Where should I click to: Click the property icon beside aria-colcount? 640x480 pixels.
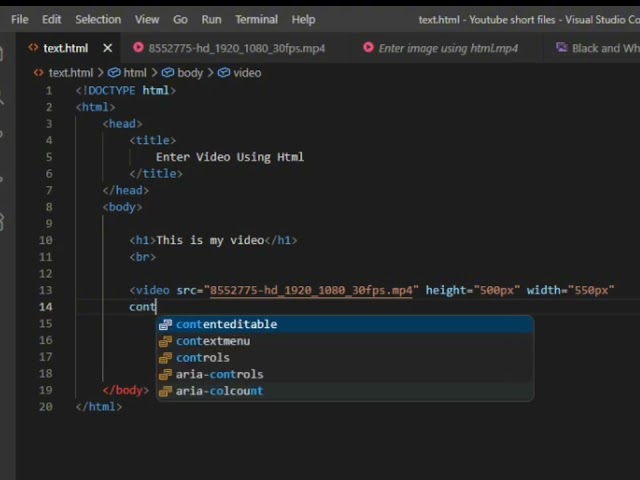(165, 391)
